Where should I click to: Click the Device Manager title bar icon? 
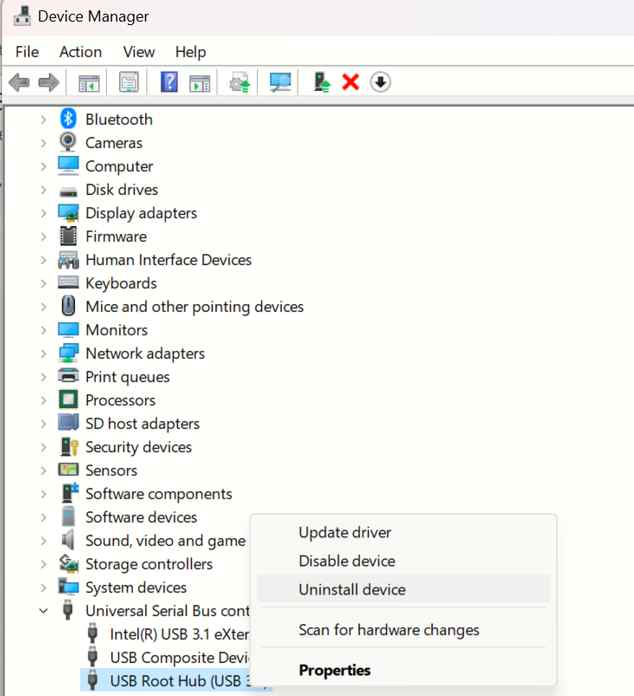22,16
